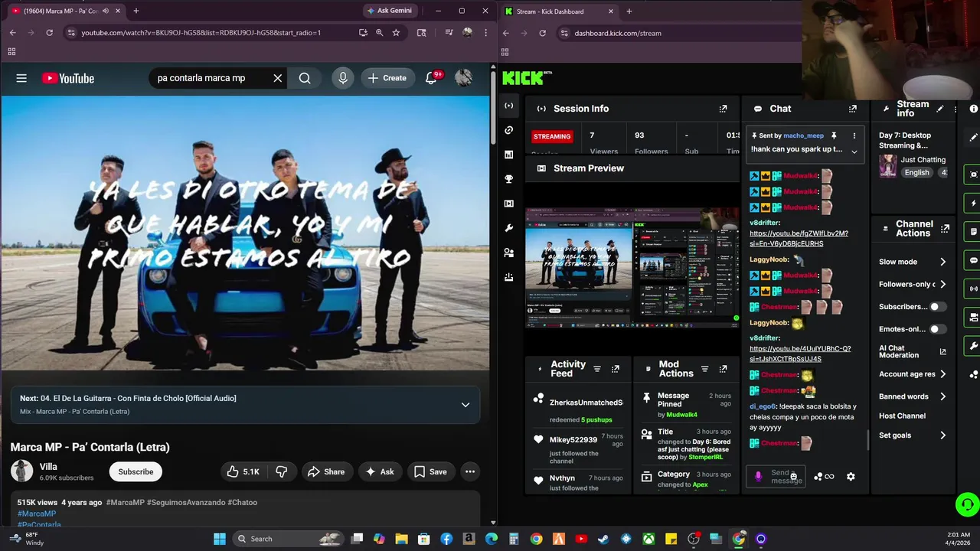Click the Windows taskbar Search box
The image size is (980, 551).
tap(287, 539)
